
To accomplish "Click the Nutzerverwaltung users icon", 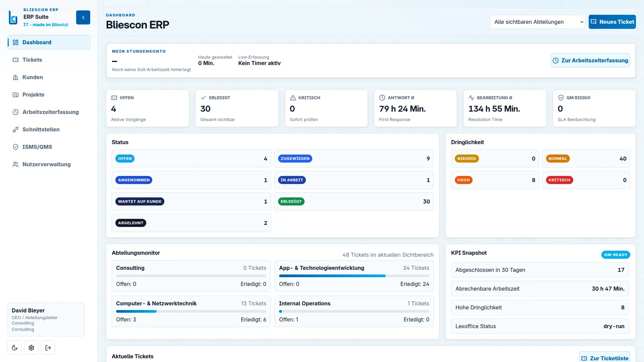I will (x=16, y=165).
